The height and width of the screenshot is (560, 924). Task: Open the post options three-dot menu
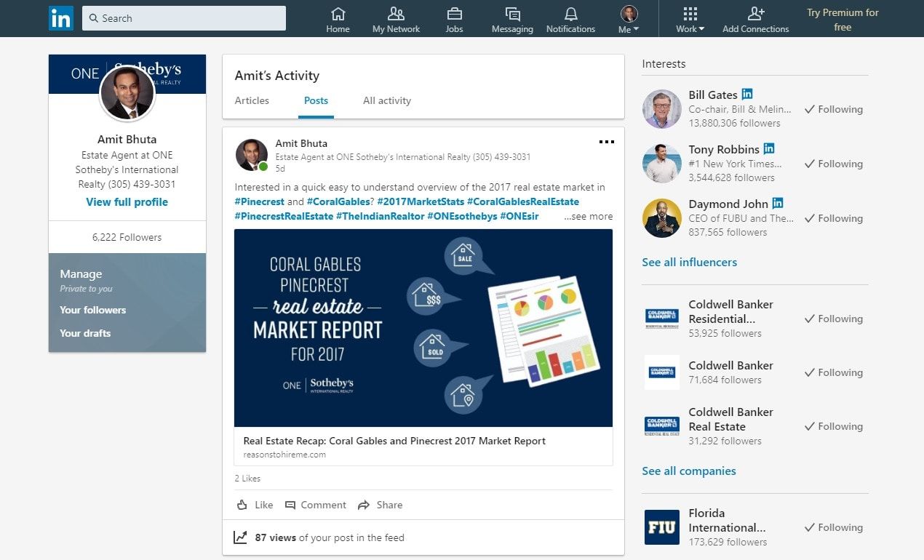(606, 142)
